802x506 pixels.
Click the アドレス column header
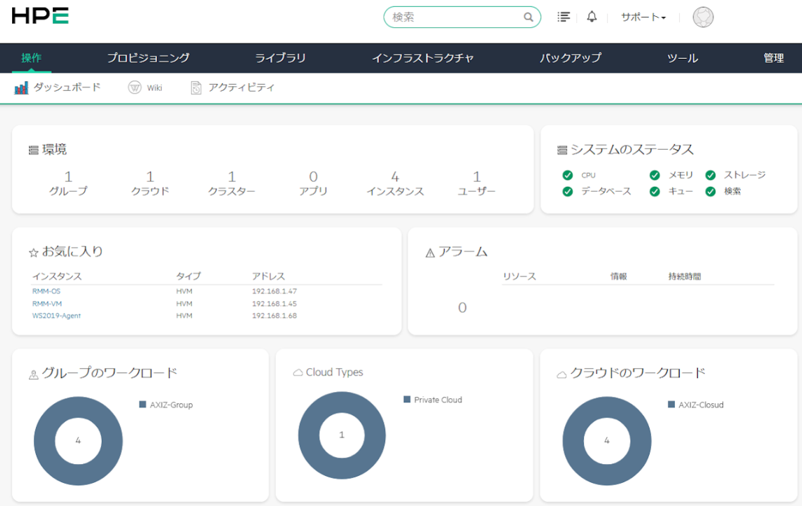pos(268,276)
